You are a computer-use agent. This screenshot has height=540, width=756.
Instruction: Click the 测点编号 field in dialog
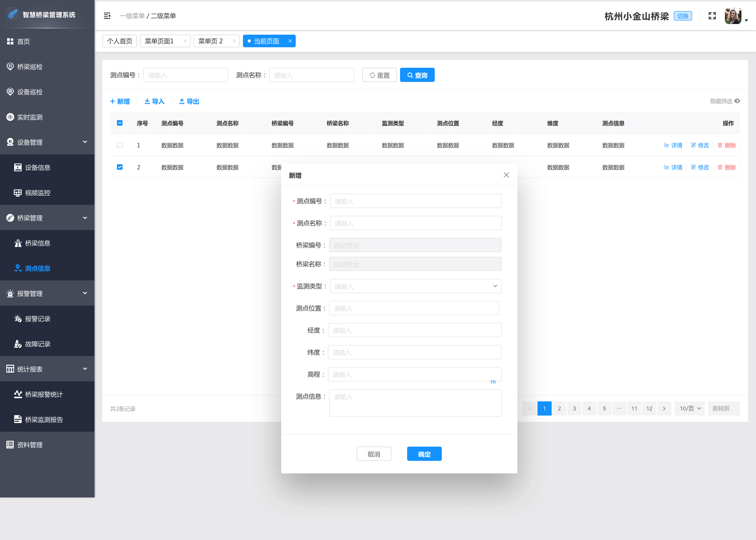[x=415, y=201]
